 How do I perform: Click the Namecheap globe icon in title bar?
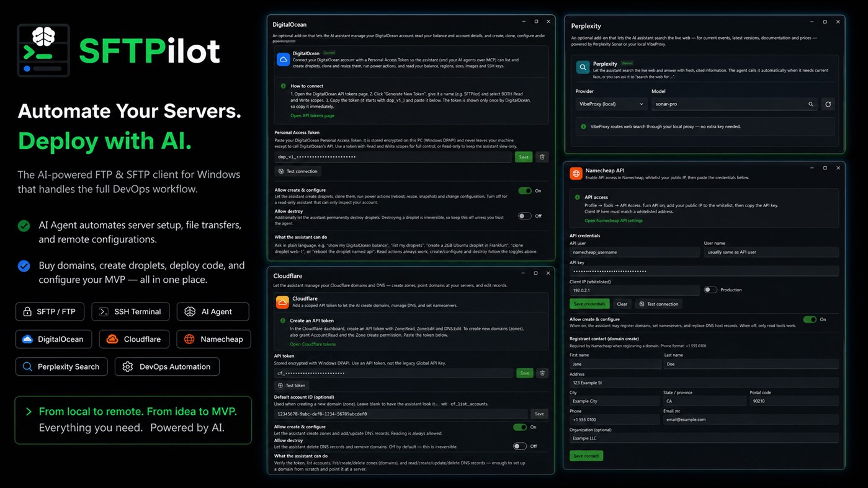click(x=576, y=174)
